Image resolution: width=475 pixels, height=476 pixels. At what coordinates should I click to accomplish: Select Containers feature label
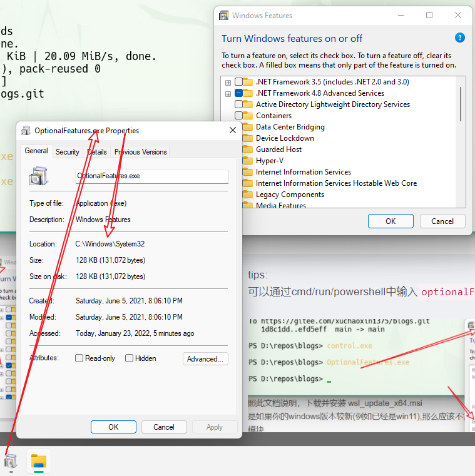(273, 115)
